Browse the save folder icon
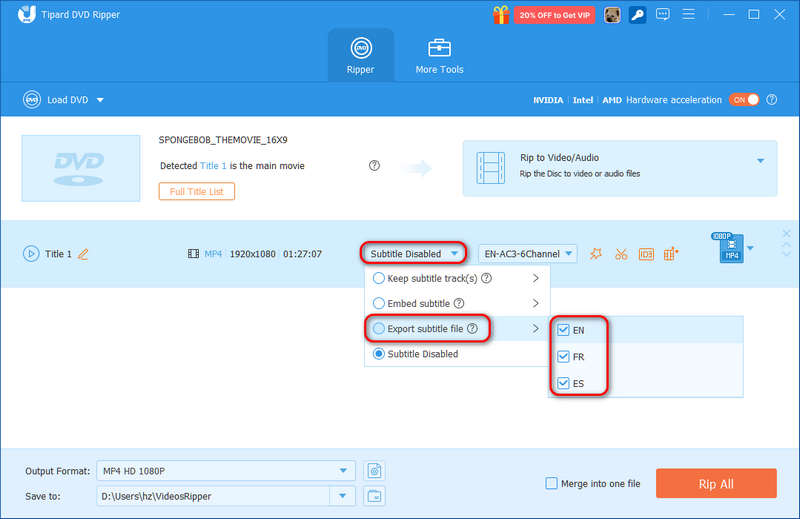The width and height of the screenshot is (800, 519). click(374, 496)
